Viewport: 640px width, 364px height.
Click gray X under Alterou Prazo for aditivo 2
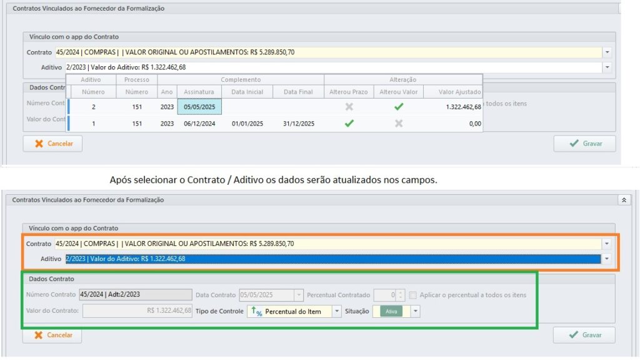pyautogui.click(x=349, y=107)
